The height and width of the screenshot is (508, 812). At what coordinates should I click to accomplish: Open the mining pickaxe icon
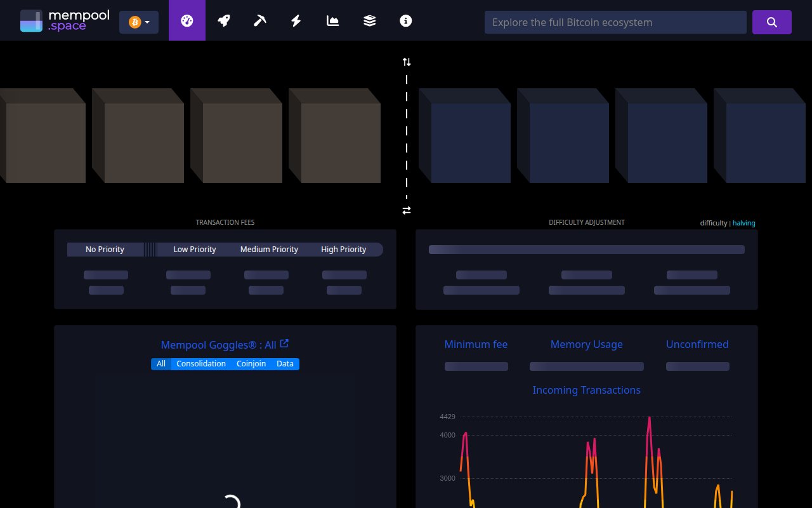point(259,21)
